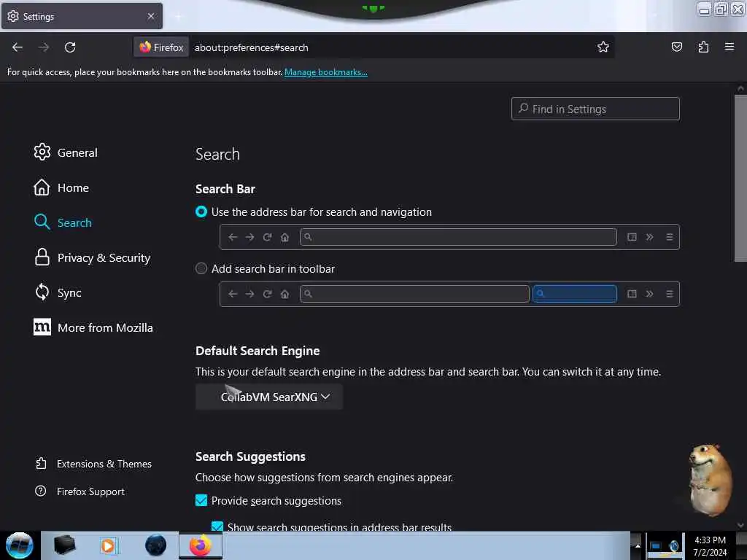
Task: Toggle Provide search suggestions checkbox
Action: pyautogui.click(x=201, y=500)
